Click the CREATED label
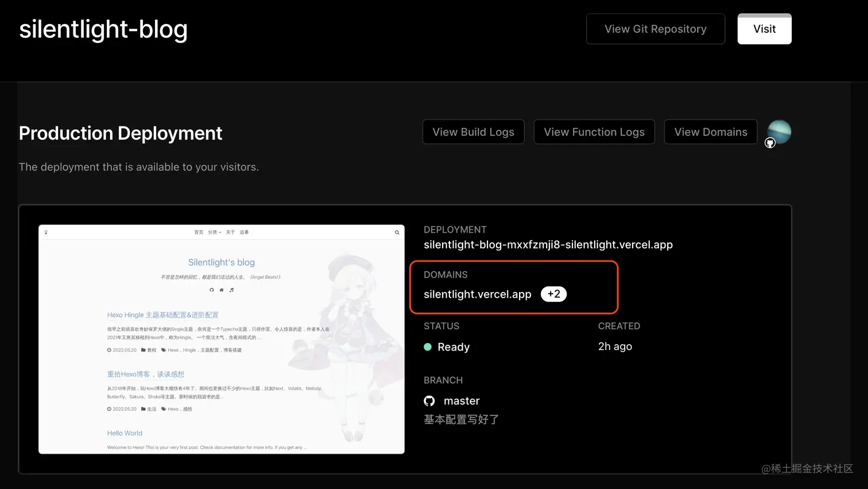Viewport: 868px width, 489px height. (x=619, y=326)
